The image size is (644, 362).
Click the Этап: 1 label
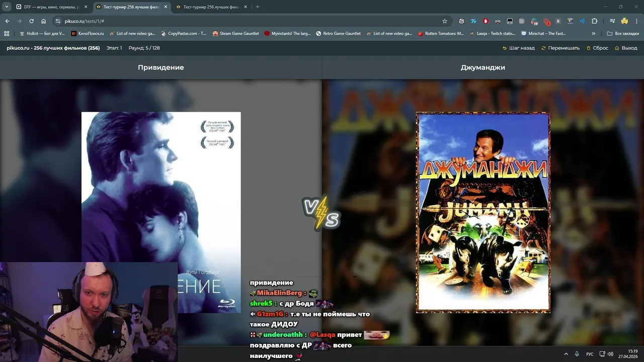tap(114, 48)
